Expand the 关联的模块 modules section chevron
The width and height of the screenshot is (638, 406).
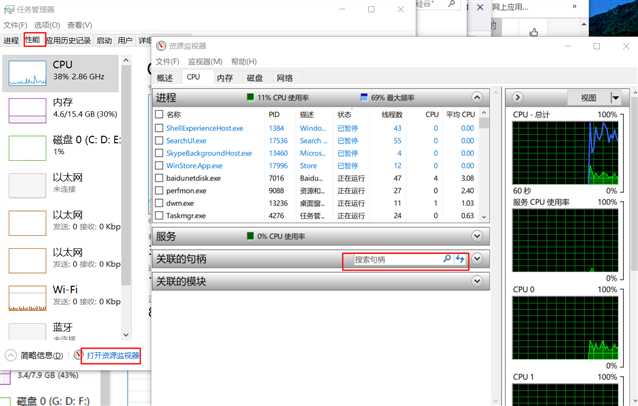tap(476, 281)
